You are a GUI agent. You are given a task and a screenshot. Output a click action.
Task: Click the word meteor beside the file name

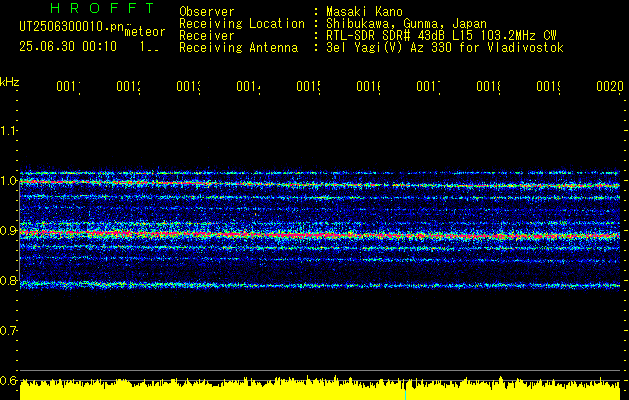coord(145,31)
